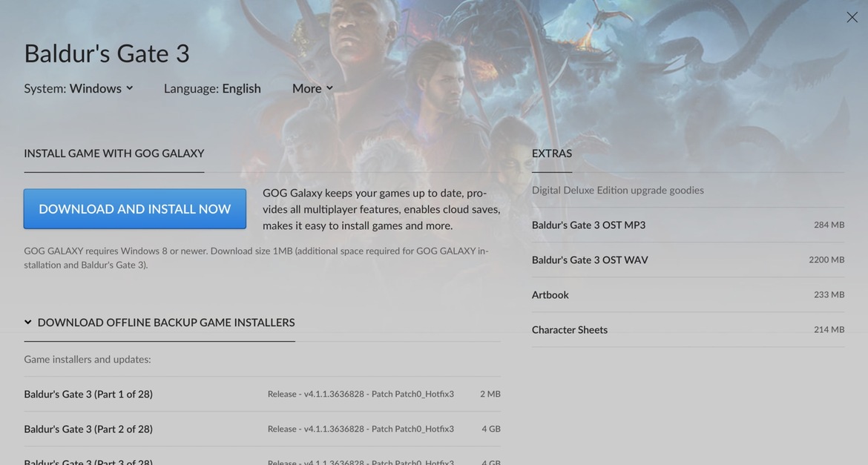Click Download and Install Now button
868x465 pixels.
(x=134, y=208)
